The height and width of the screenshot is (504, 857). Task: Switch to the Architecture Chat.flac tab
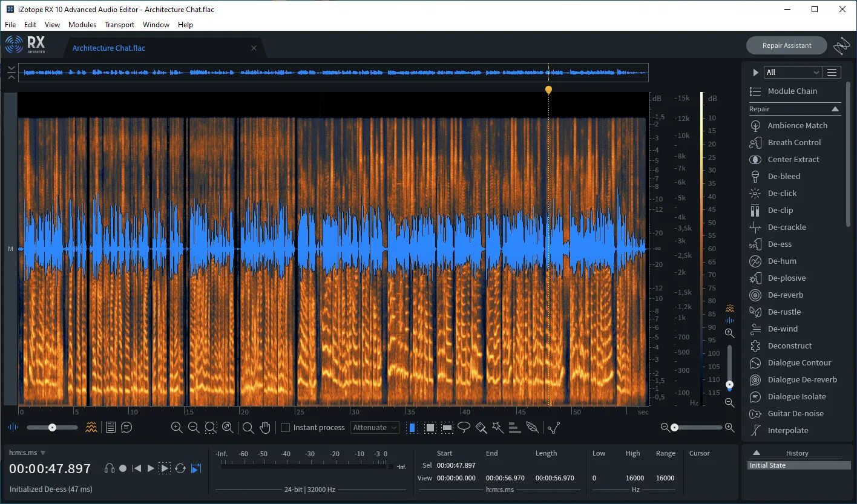coord(109,48)
